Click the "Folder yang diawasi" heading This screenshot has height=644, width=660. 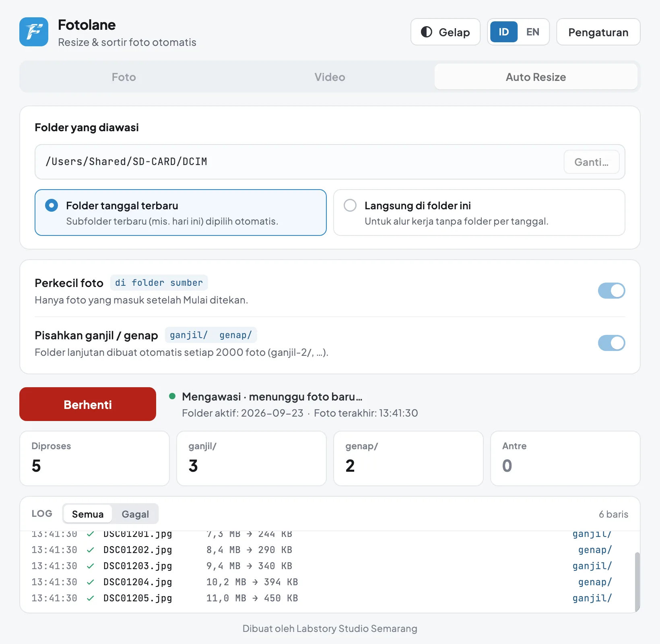87,128
